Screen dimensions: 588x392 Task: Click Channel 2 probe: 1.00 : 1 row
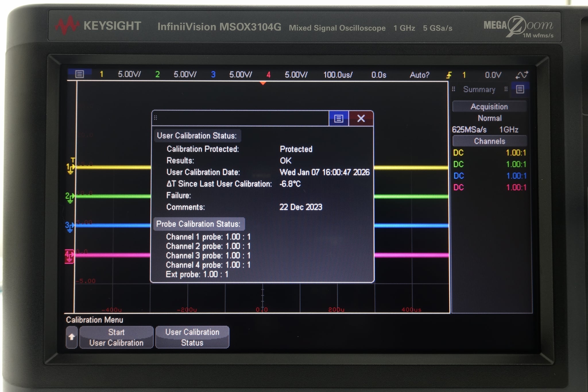point(208,246)
